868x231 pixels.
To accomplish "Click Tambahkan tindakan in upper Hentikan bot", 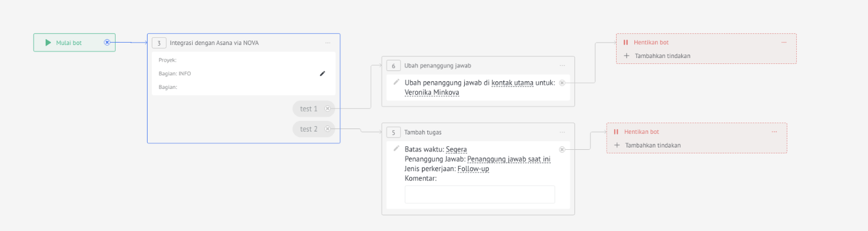I will coord(662,56).
